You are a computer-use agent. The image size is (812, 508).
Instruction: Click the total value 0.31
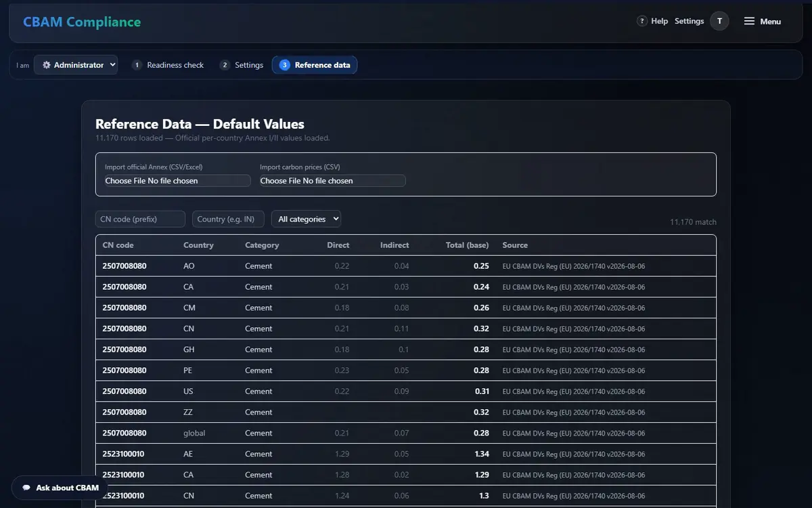(481, 391)
